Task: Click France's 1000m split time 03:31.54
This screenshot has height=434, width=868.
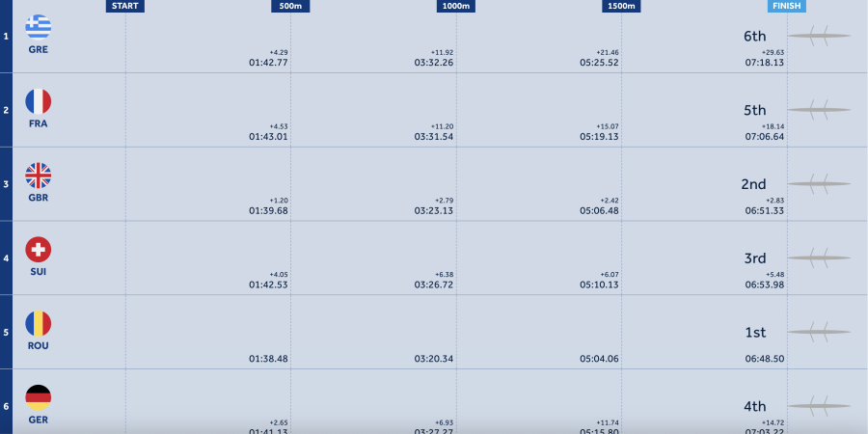Action: (x=434, y=137)
